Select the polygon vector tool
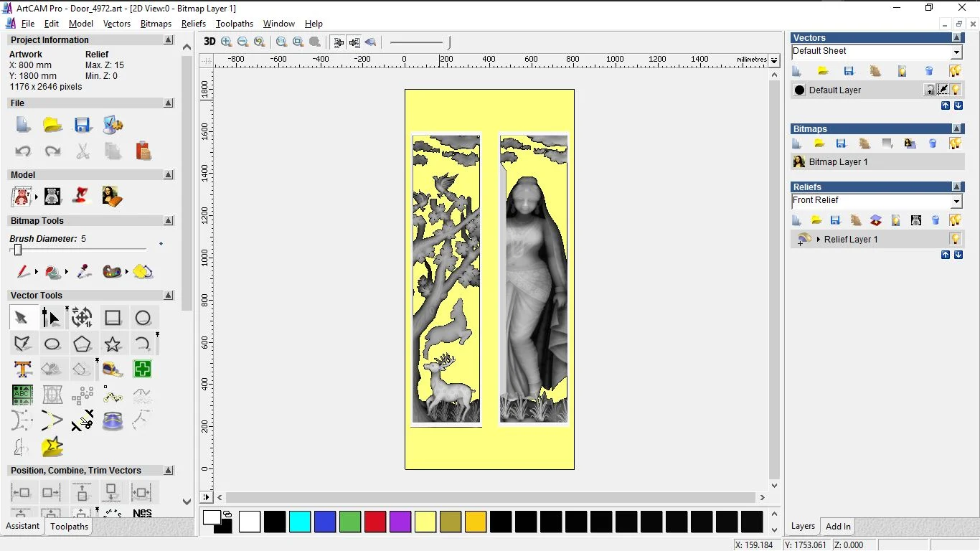980x551 pixels. (x=83, y=344)
